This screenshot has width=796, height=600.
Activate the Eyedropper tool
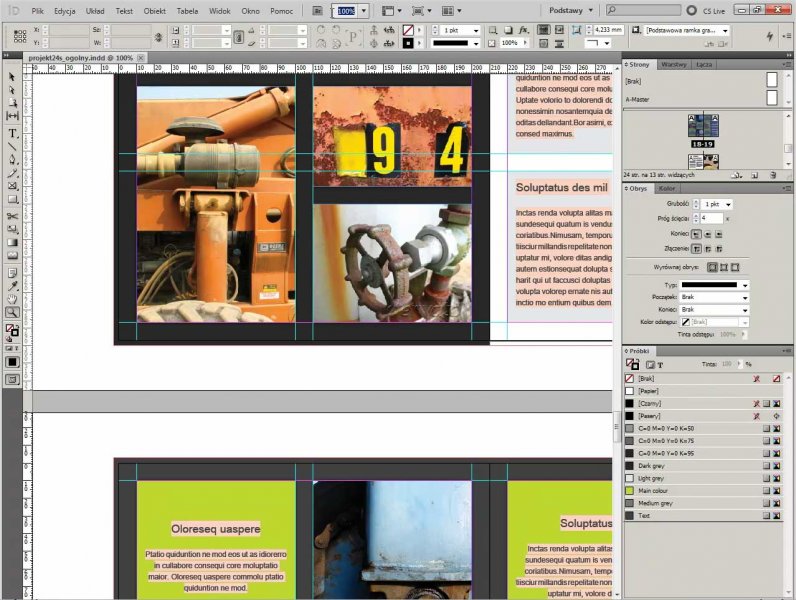click(x=13, y=284)
